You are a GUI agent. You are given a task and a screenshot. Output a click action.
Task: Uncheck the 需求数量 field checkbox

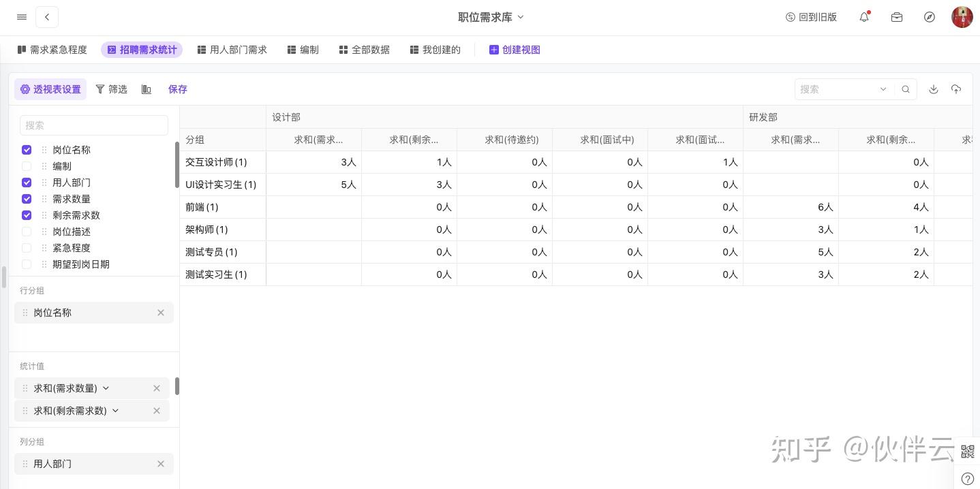click(x=27, y=199)
